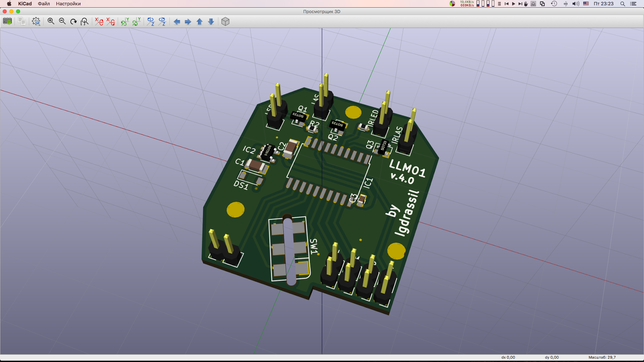
Task: Click the next track control in menu bar
Action: click(x=520, y=4)
